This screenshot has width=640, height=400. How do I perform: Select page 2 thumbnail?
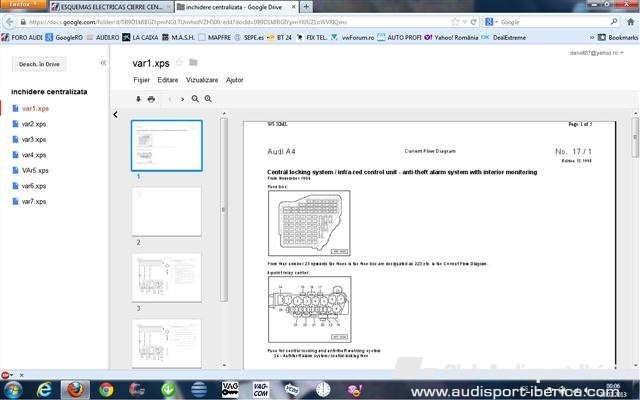(167, 211)
